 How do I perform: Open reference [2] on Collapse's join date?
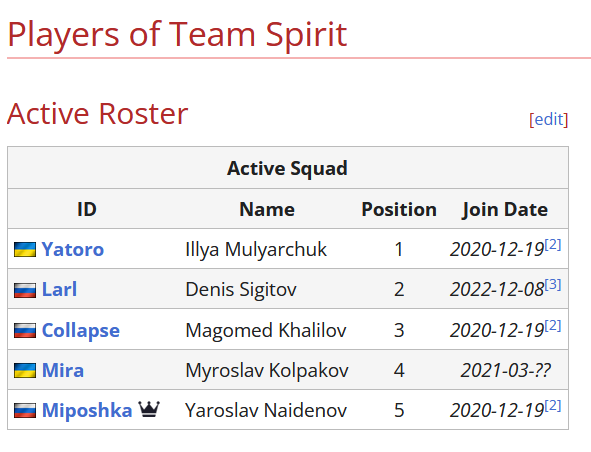pos(553,325)
